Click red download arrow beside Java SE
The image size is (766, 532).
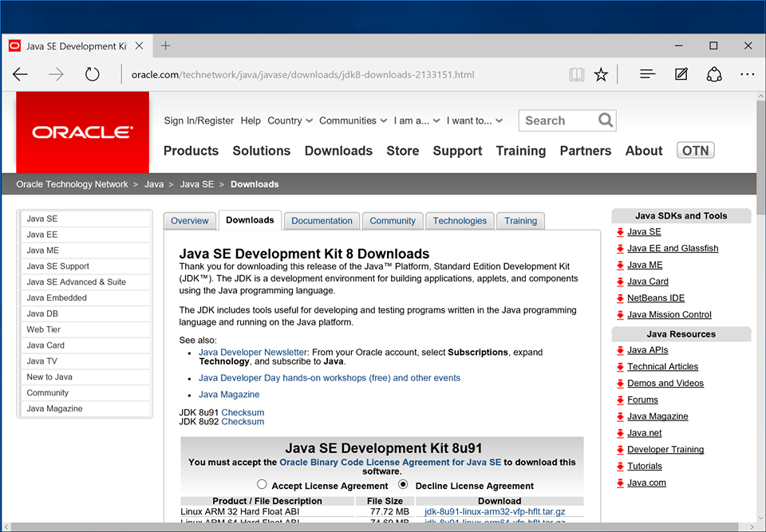[620, 232]
